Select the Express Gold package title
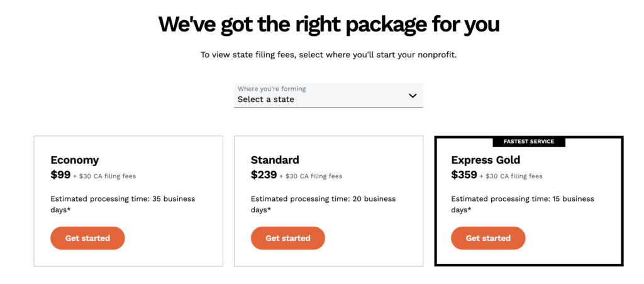Viewport: 644px width, 284px height. [486, 160]
